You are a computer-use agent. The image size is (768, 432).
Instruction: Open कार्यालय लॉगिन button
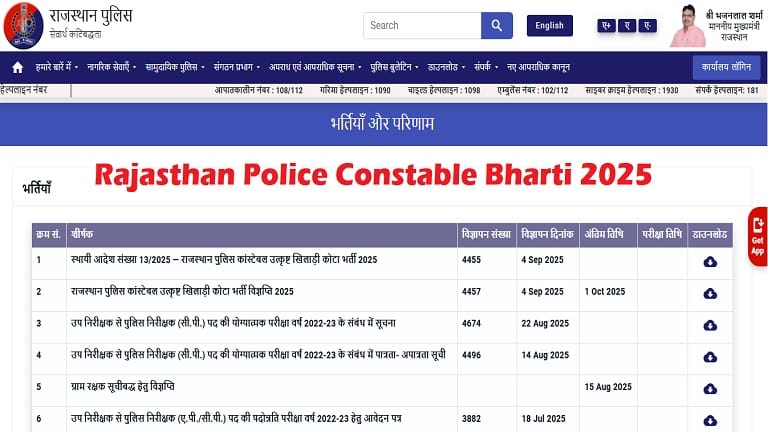click(x=726, y=67)
